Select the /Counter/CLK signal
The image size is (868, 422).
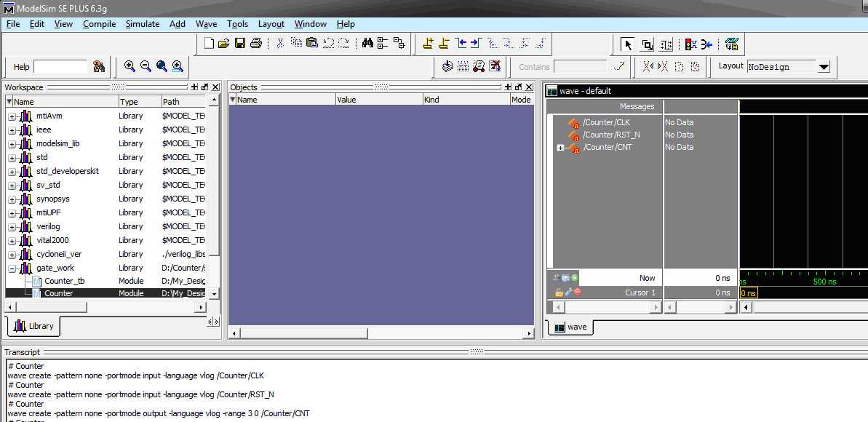[x=606, y=122]
